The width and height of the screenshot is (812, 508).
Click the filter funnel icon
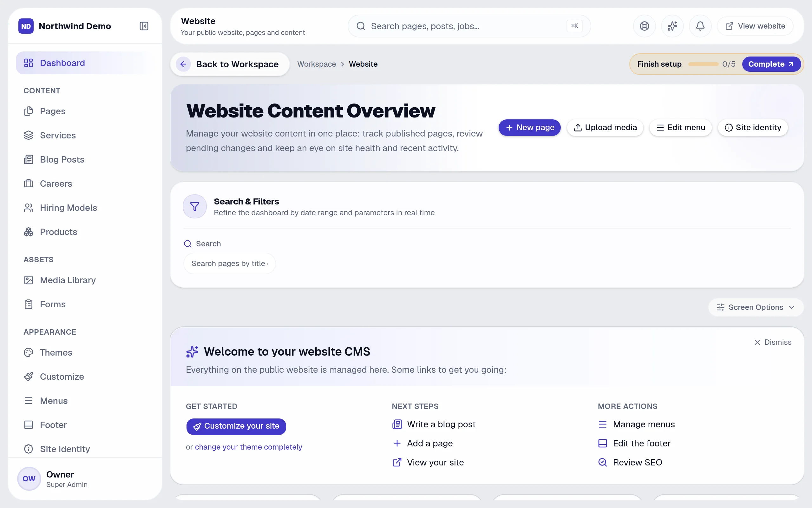pyautogui.click(x=195, y=206)
